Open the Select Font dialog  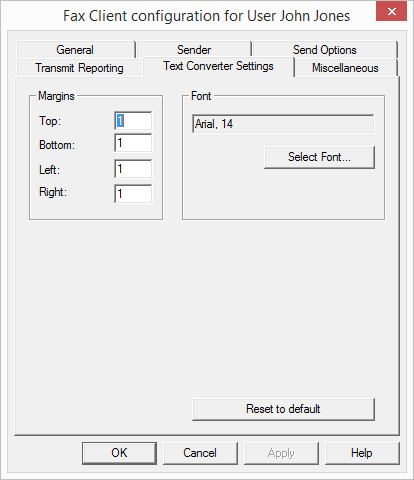[319, 157]
